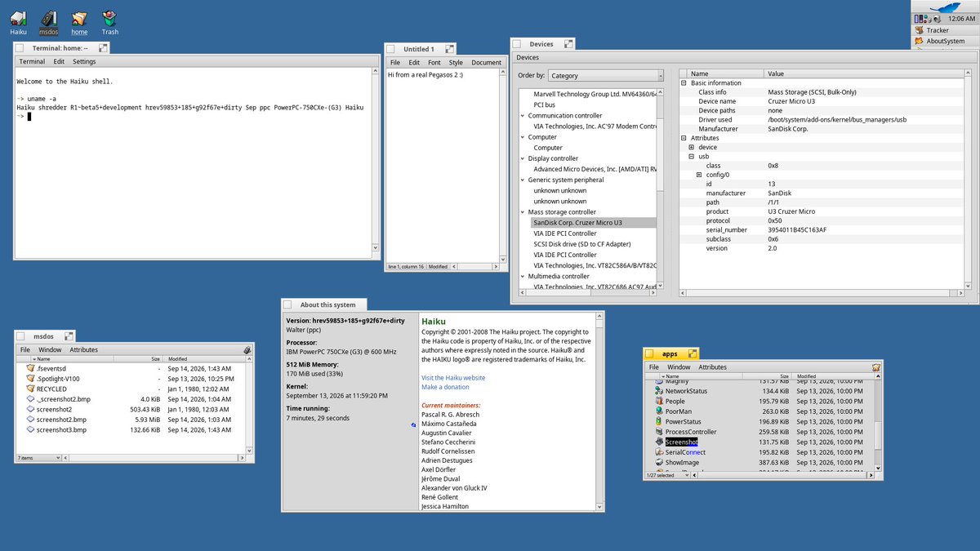Click the volume icon in msdos window menu bar
980x551 pixels.
point(247,349)
